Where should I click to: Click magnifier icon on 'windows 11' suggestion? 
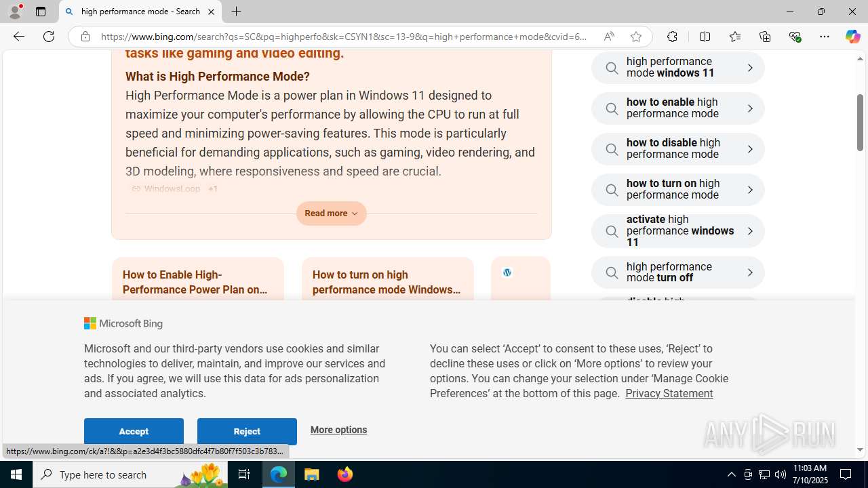(612, 68)
